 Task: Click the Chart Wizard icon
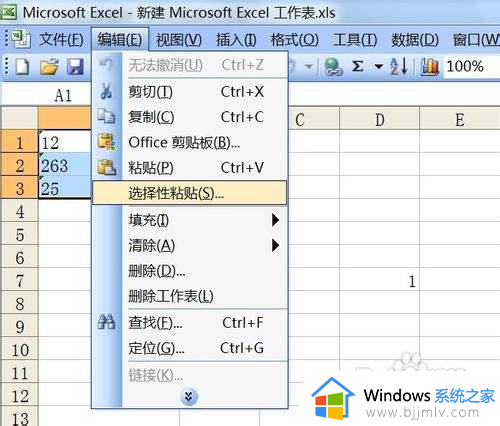(430, 66)
